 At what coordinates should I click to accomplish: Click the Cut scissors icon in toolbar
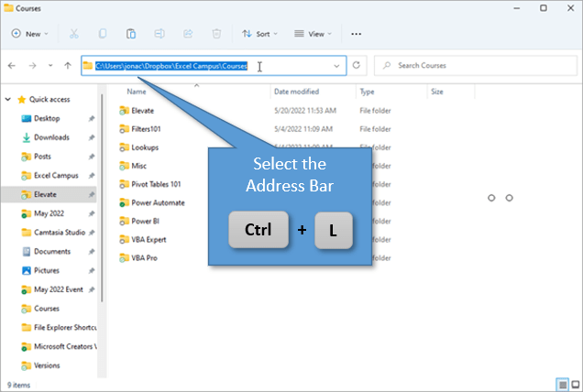73,34
